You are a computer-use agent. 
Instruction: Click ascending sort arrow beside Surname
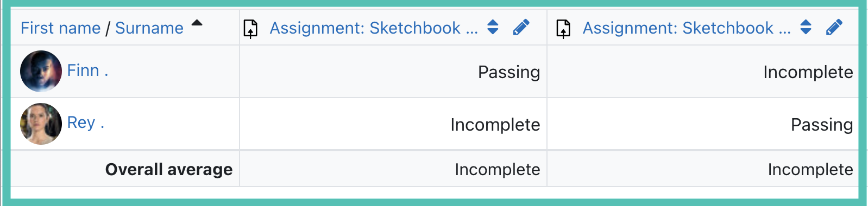coord(197,23)
